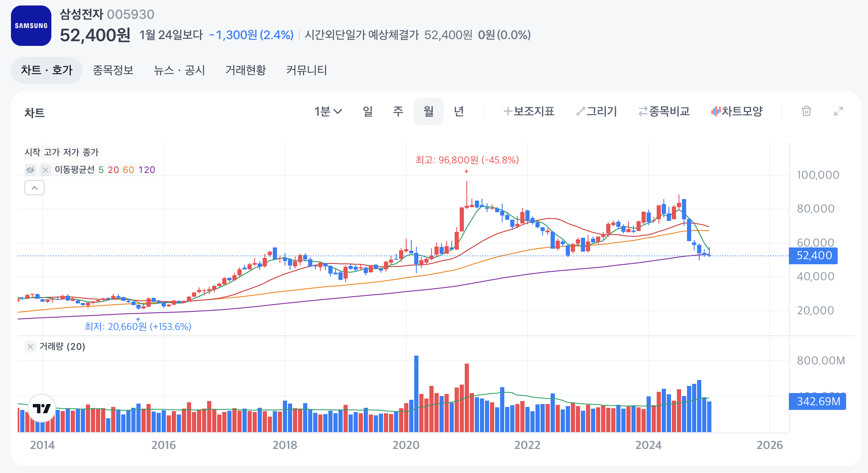868x473 pixels.
Task: Click the Samsung logo icon
Action: pos(31,26)
